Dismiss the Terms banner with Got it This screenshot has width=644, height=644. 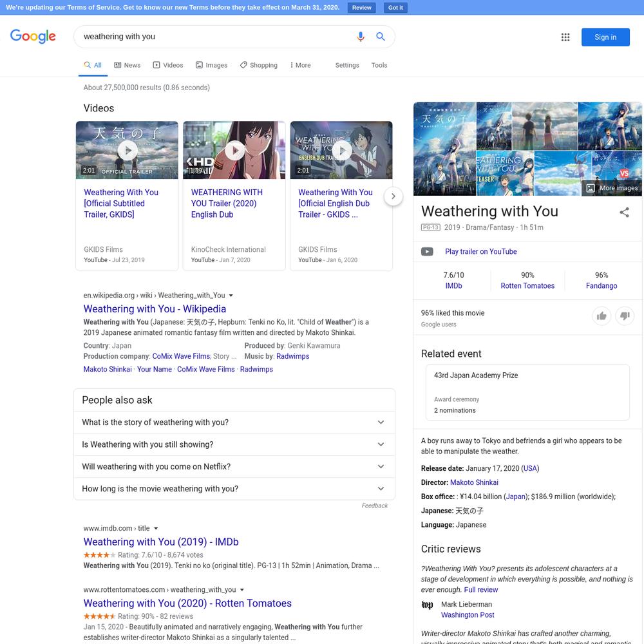(x=395, y=8)
